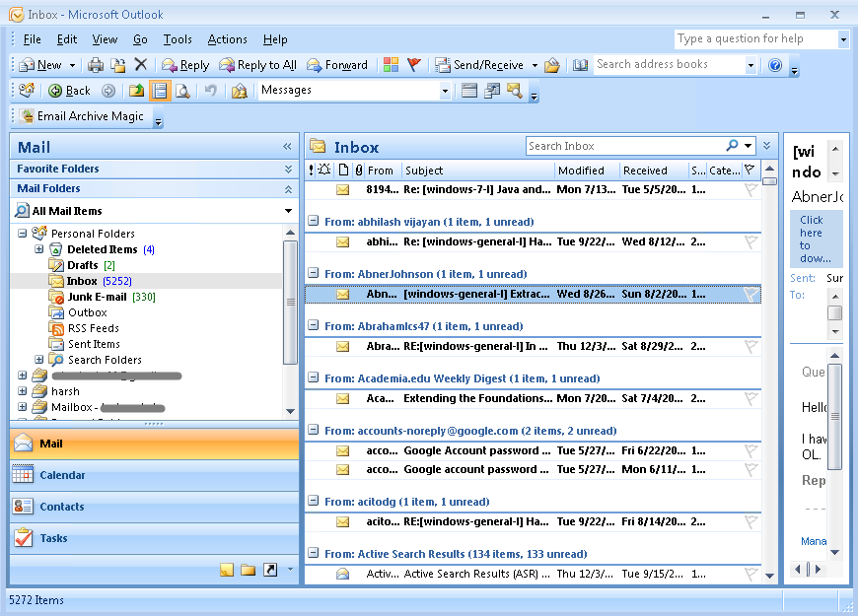Click the message list vertical scrollbar thumb

pyautogui.click(x=769, y=181)
